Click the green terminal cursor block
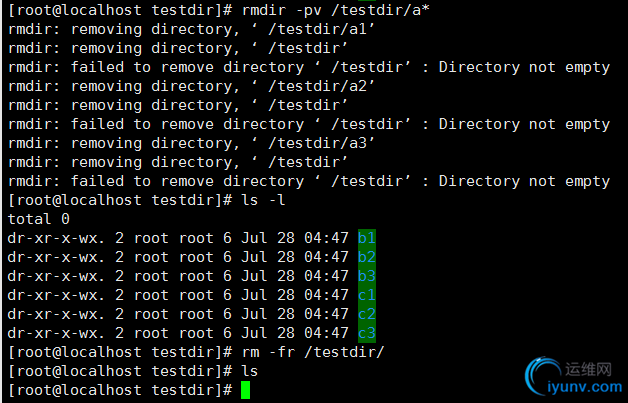Viewport: 628px width, 403px height. pyautogui.click(x=246, y=390)
